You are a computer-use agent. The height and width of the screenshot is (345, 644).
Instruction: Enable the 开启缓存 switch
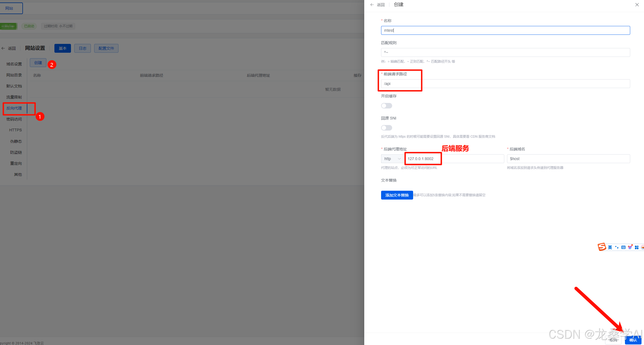386,106
